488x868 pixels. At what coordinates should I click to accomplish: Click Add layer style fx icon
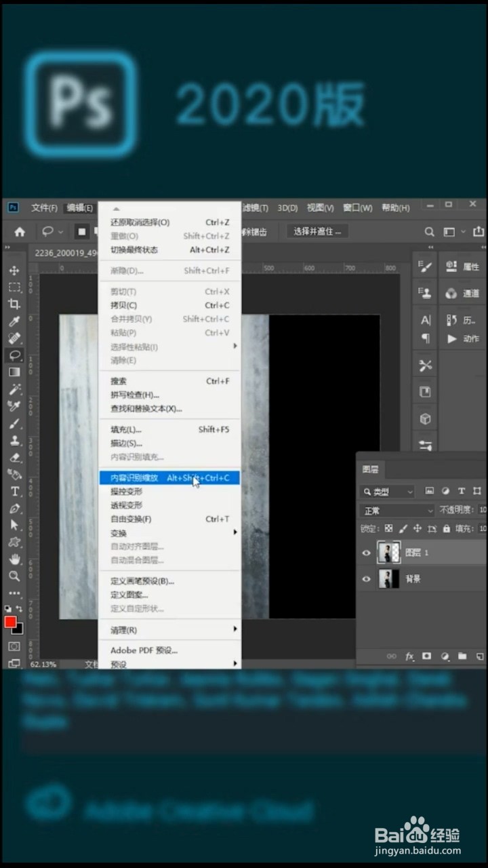[x=409, y=656]
